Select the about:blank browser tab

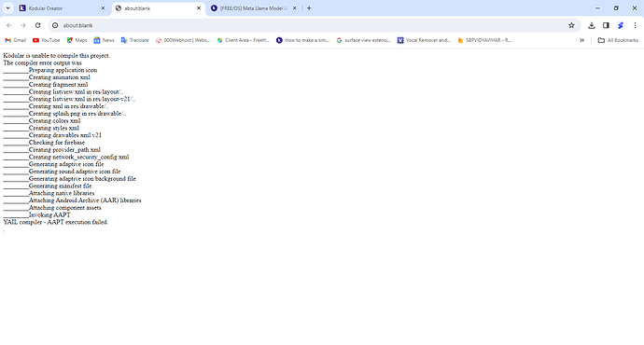pos(158,8)
